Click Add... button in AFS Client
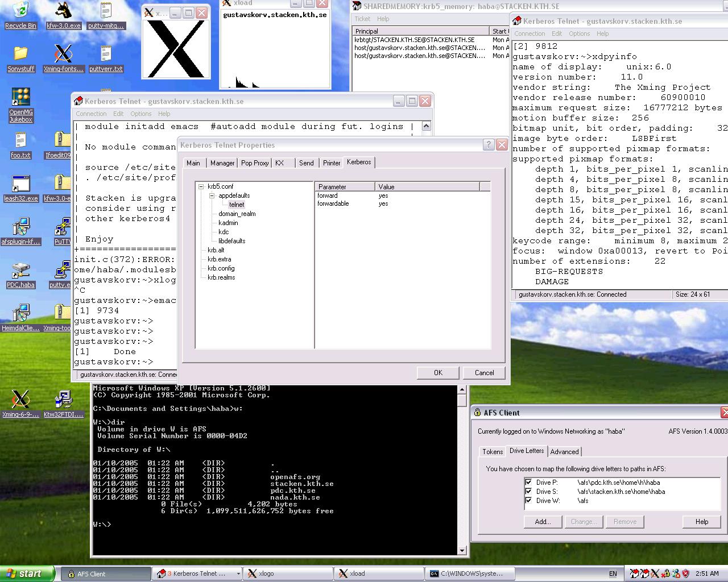 point(543,522)
